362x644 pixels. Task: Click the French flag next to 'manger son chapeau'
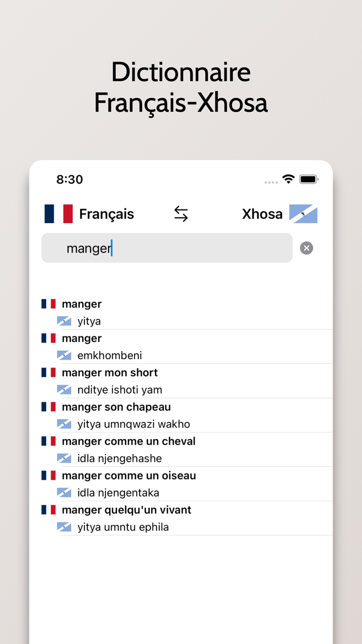pos(48,406)
